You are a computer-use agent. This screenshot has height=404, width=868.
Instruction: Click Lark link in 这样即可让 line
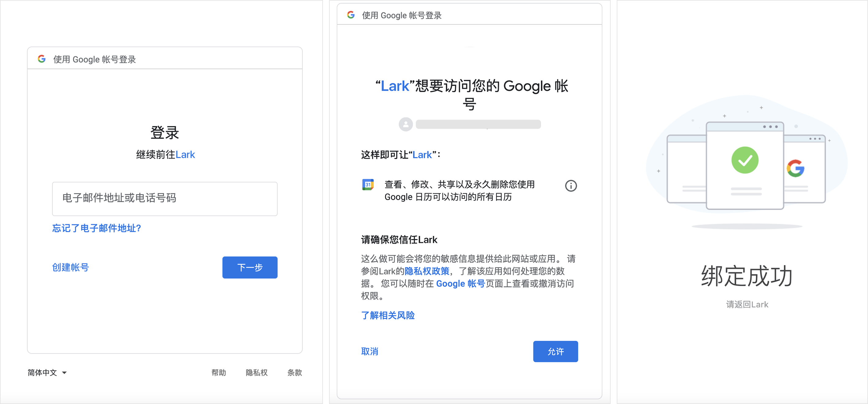422,155
